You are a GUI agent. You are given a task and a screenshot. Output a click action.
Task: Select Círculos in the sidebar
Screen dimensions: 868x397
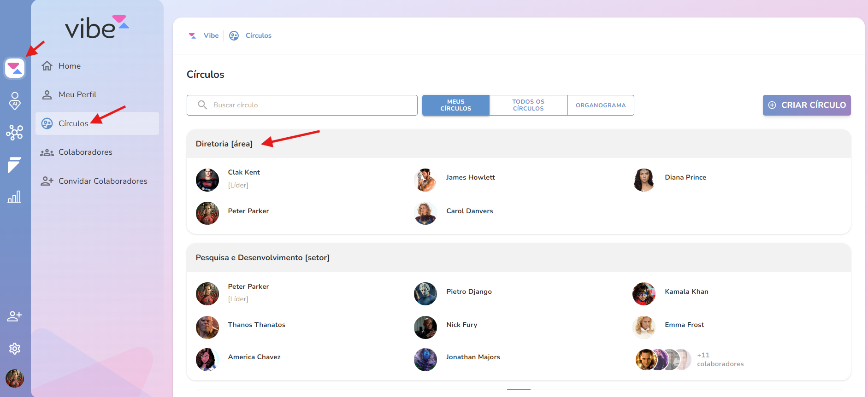(97, 123)
